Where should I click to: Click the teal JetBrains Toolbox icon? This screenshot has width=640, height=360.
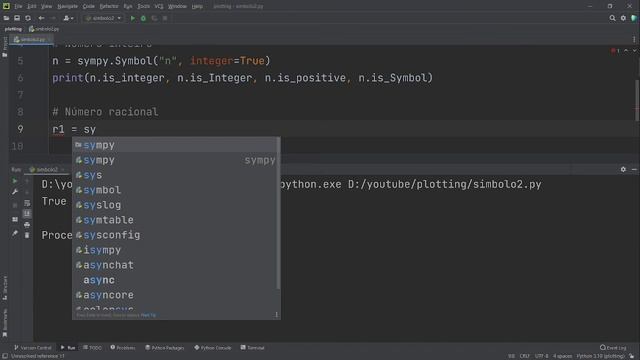click(634, 18)
